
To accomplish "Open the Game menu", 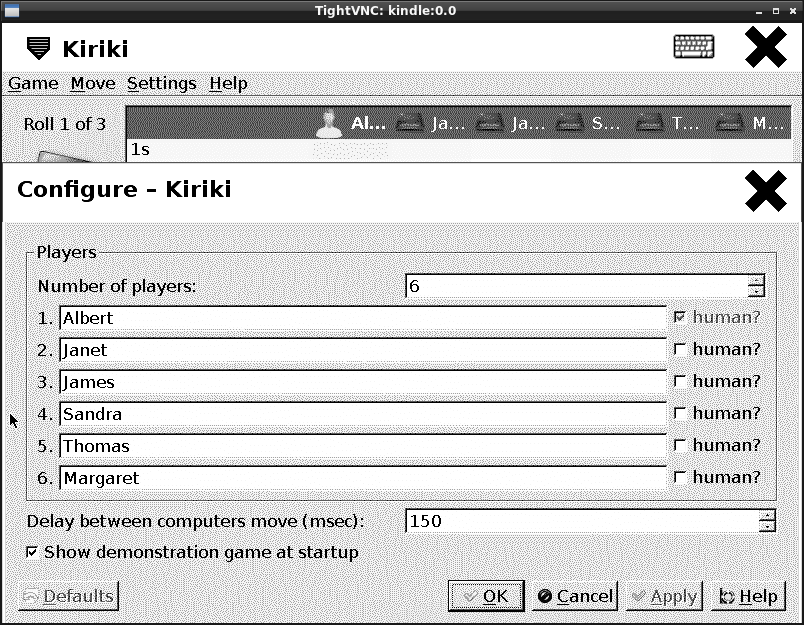I will 33,83.
